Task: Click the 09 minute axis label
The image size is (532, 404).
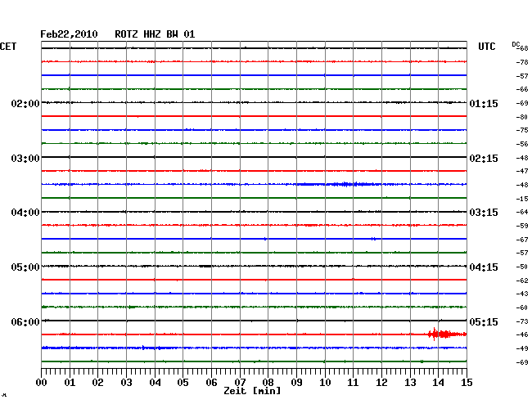Action: [296, 383]
